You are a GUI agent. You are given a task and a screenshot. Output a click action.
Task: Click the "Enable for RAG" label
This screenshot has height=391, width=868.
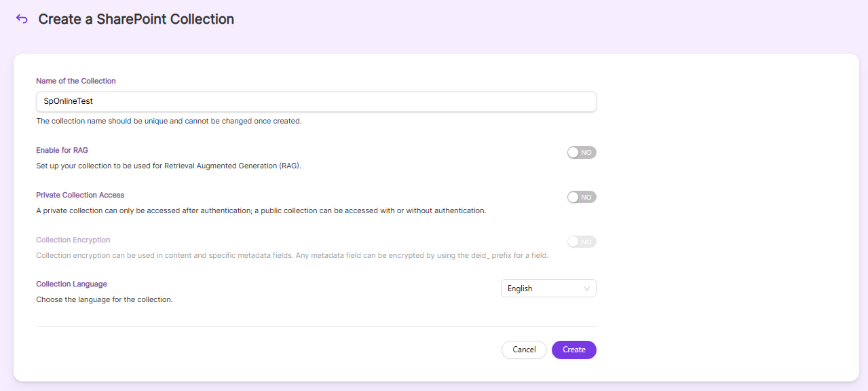coord(62,150)
